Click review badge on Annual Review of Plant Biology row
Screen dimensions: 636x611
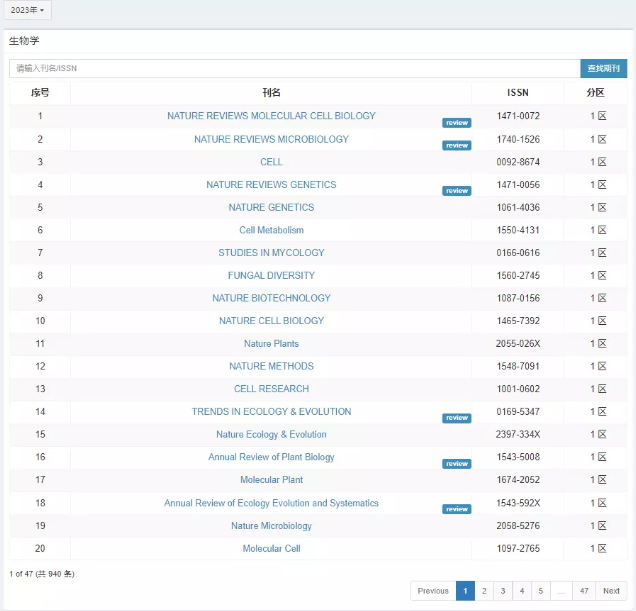[457, 464]
